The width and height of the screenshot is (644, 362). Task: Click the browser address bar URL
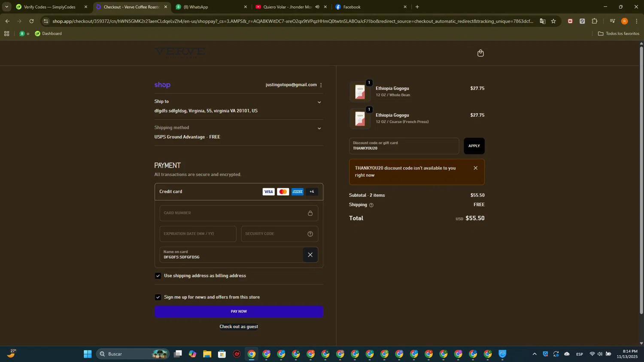292,21
